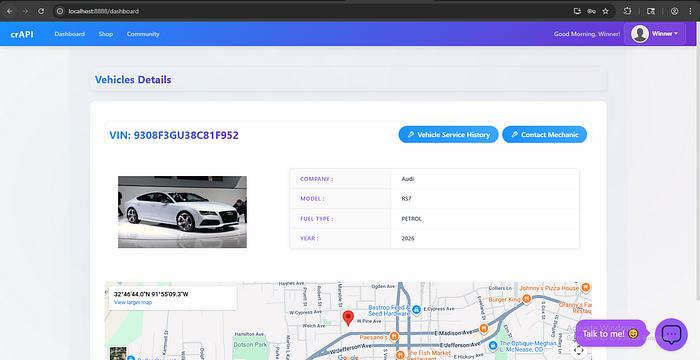Click the media/tab search icon in browser toolbar

651,11
